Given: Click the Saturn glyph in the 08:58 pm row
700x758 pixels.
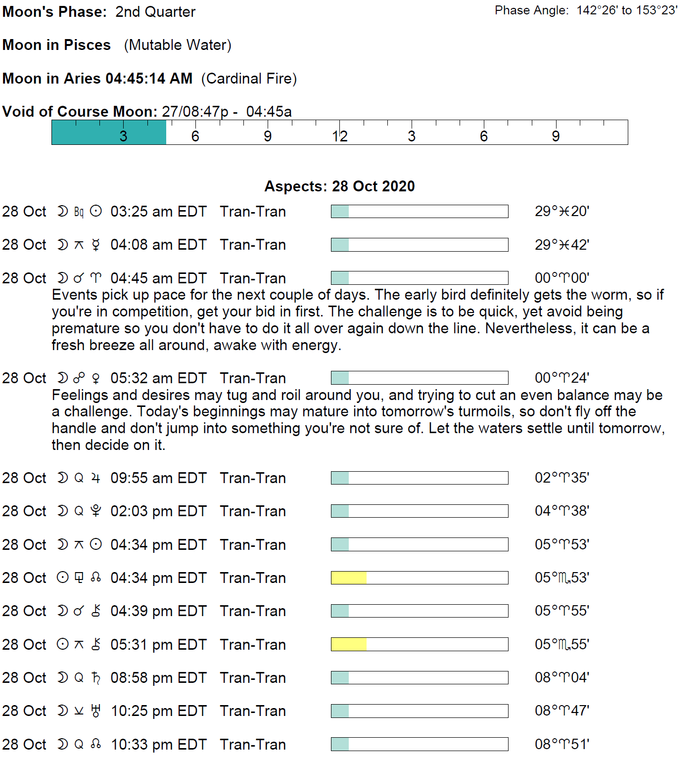Looking at the screenshot, I should coord(96,678).
